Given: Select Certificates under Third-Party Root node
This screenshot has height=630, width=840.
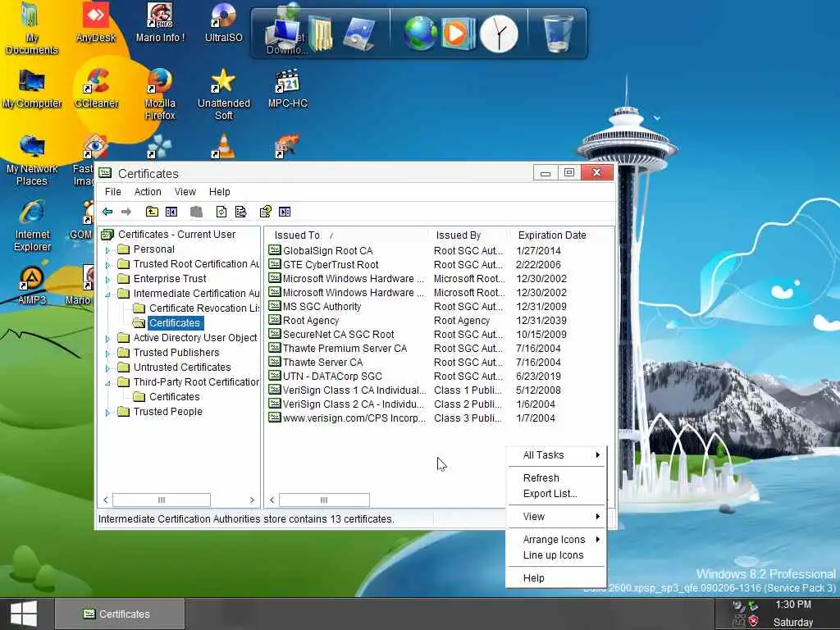Looking at the screenshot, I should point(167,397).
